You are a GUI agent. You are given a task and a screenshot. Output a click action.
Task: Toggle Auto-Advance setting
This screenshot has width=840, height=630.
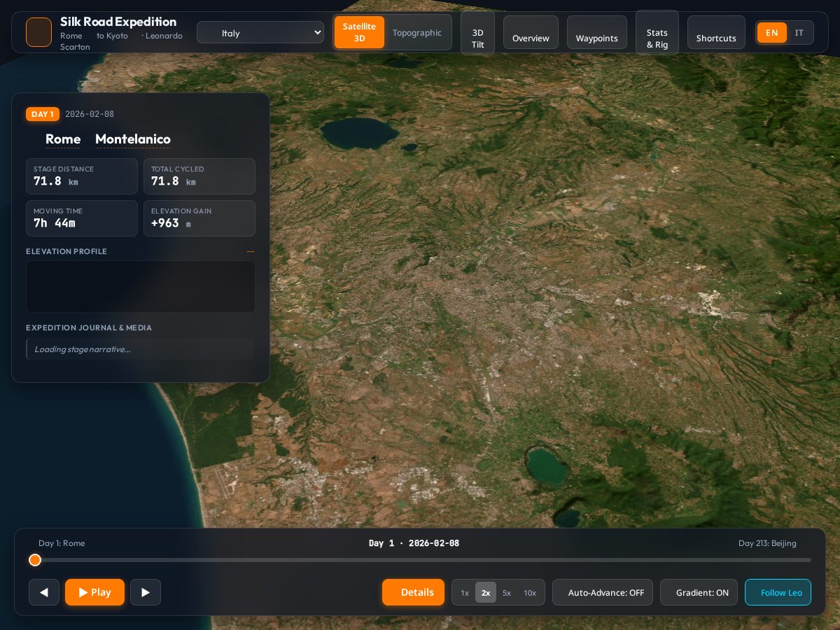pyautogui.click(x=603, y=592)
